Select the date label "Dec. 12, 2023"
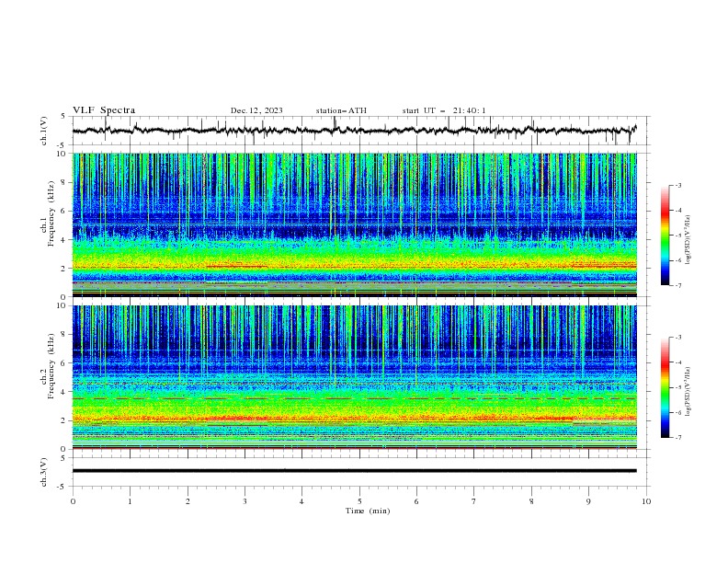728x563 pixels. pyautogui.click(x=256, y=110)
